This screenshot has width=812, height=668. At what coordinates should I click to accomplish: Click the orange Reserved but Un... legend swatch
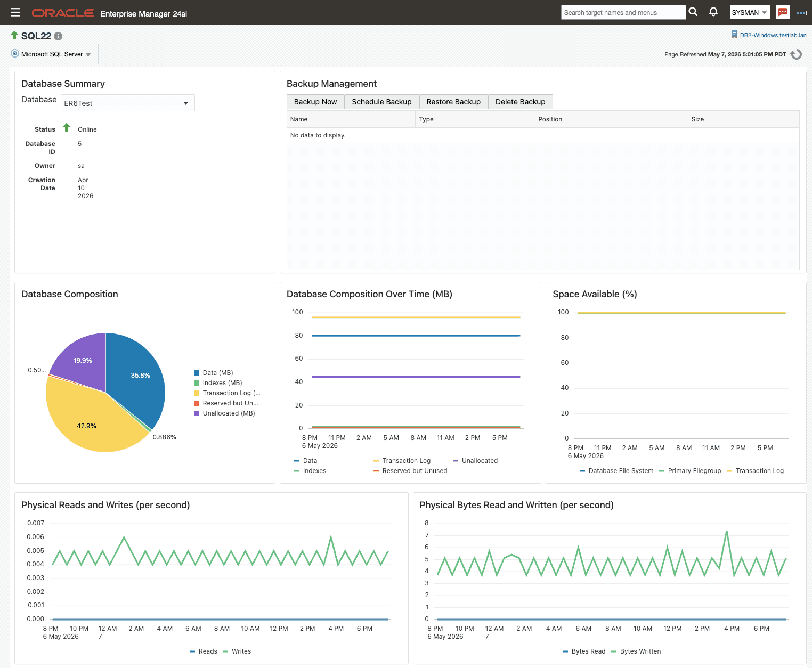click(x=197, y=403)
